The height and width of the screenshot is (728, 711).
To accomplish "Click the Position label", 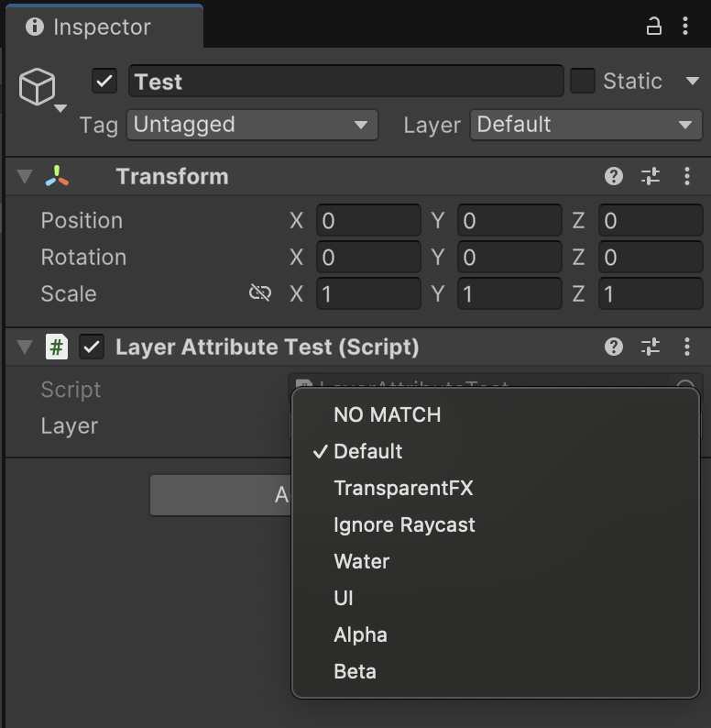I will click(82, 221).
